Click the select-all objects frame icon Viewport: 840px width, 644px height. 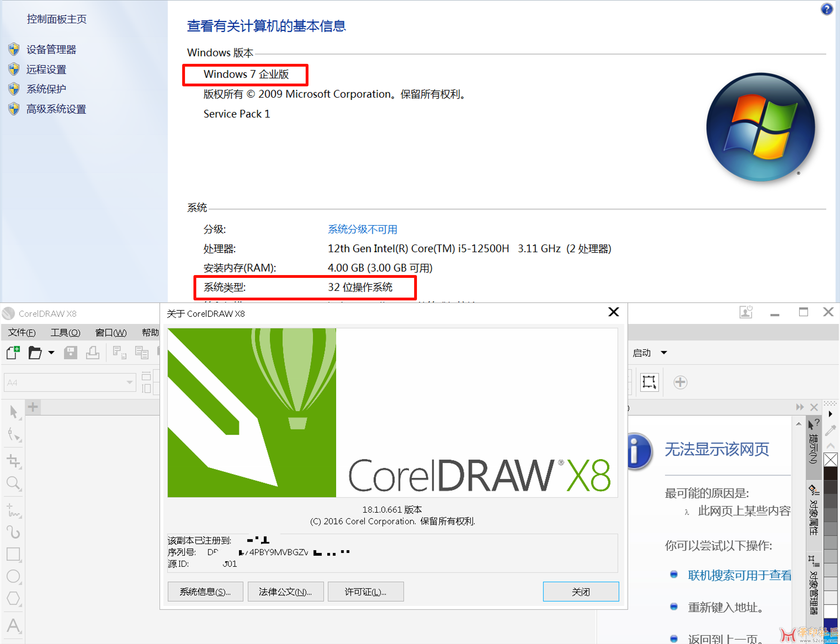click(x=649, y=382)
